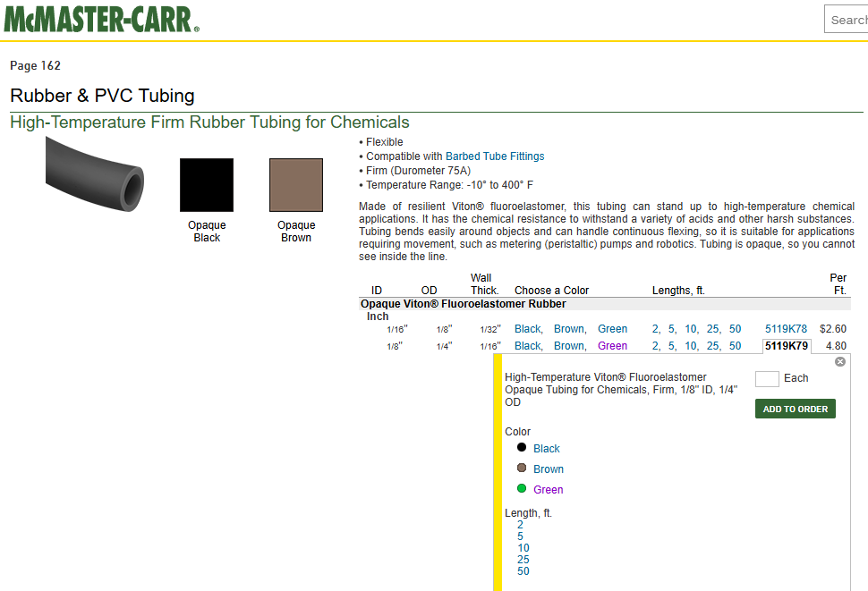Click the black color dot in popup
Screen dimensions: 868x591
tap(522, 447)
